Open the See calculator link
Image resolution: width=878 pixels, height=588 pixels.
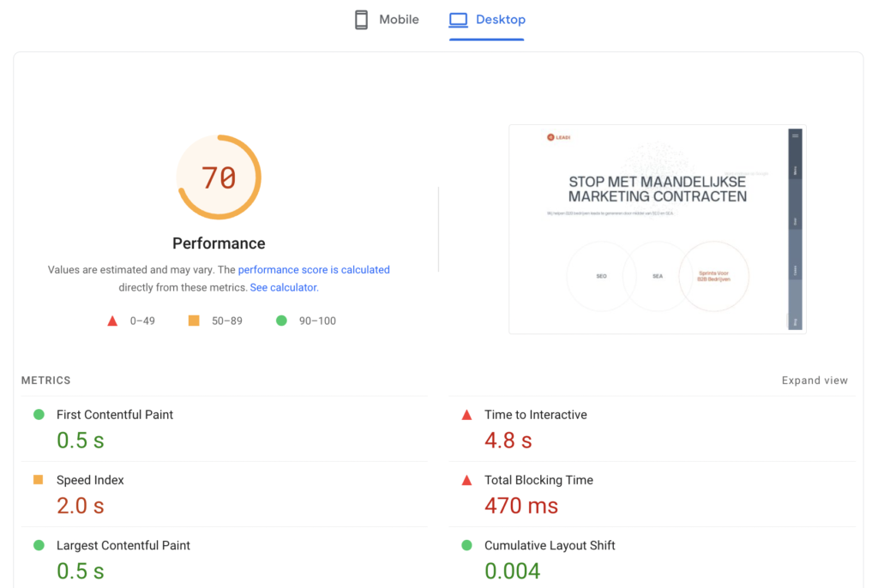coord(283,287)
